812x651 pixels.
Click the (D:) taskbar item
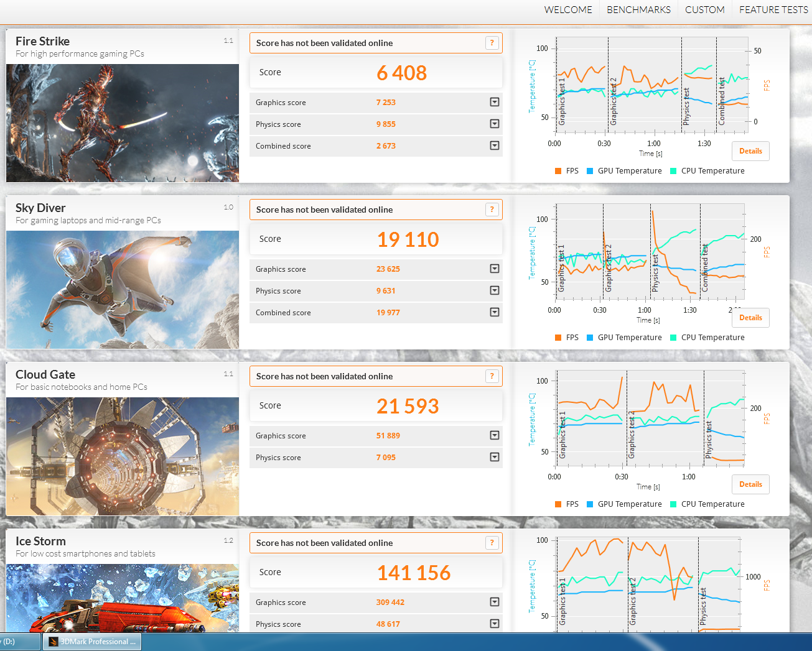tap(19, 642)
